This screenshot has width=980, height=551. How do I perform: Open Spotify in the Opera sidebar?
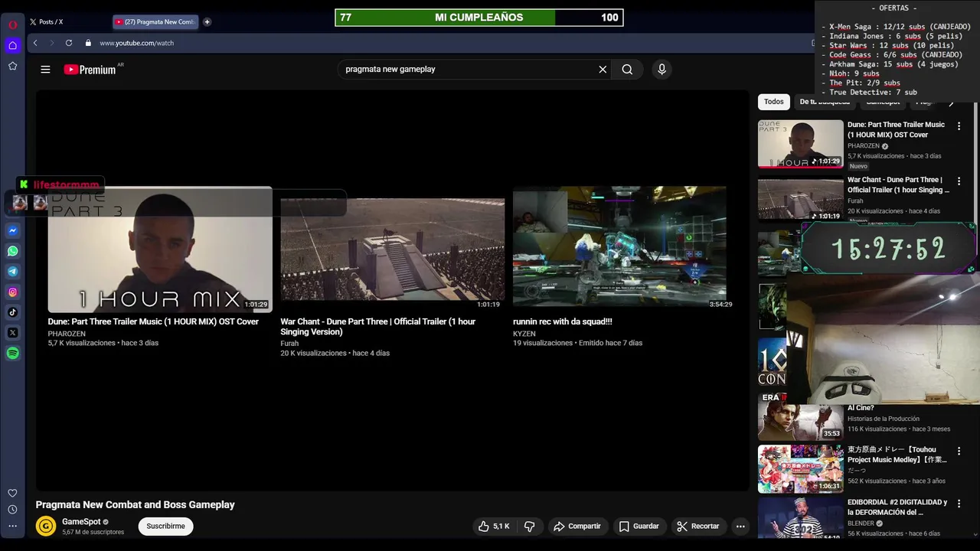[13, 353]
